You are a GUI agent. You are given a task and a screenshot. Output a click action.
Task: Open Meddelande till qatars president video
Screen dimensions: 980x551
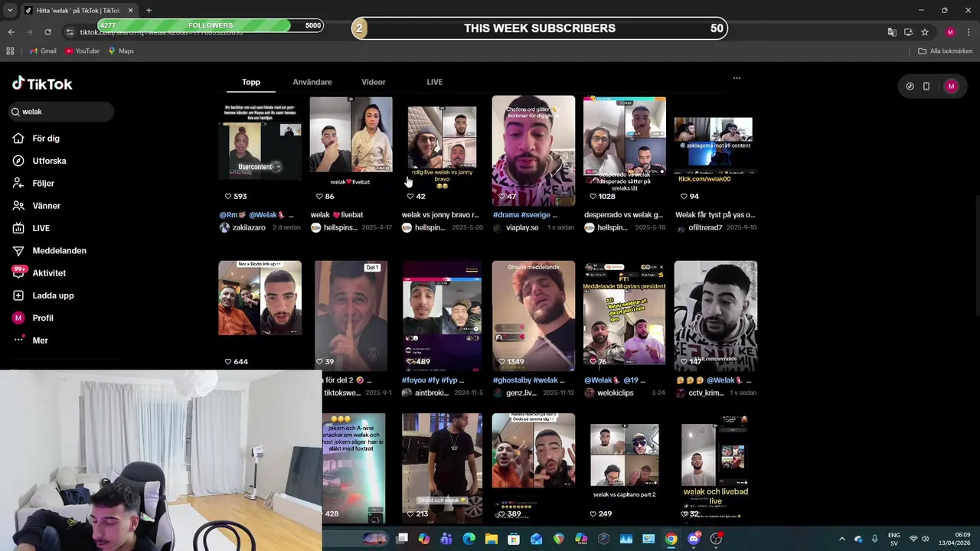(625, 316)
